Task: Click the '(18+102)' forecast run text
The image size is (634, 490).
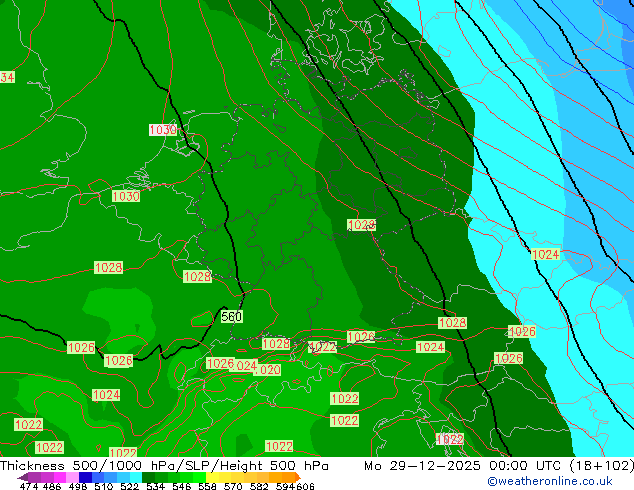Action: (x=602, y=466)
